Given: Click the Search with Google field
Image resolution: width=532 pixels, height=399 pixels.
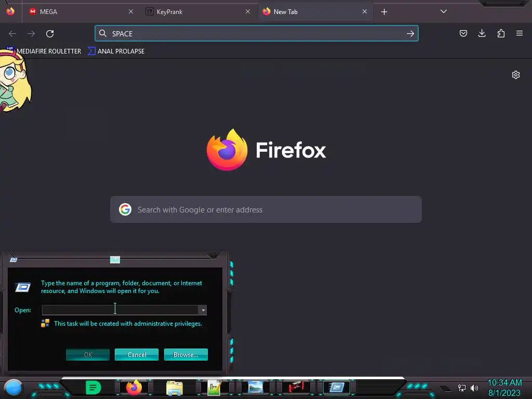Looking at the screenshot, I should pos(266,210).
